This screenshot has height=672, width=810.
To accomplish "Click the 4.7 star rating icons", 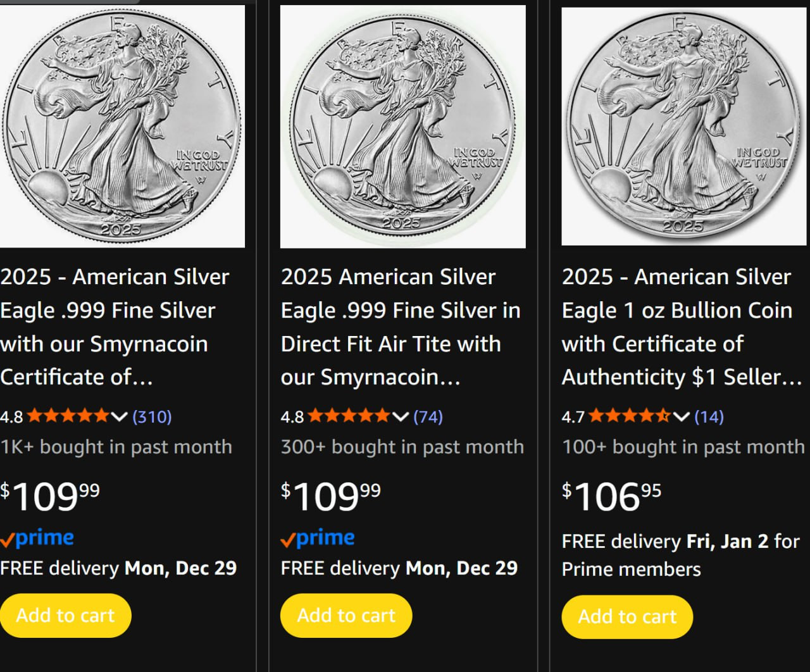I will (630, 416).
